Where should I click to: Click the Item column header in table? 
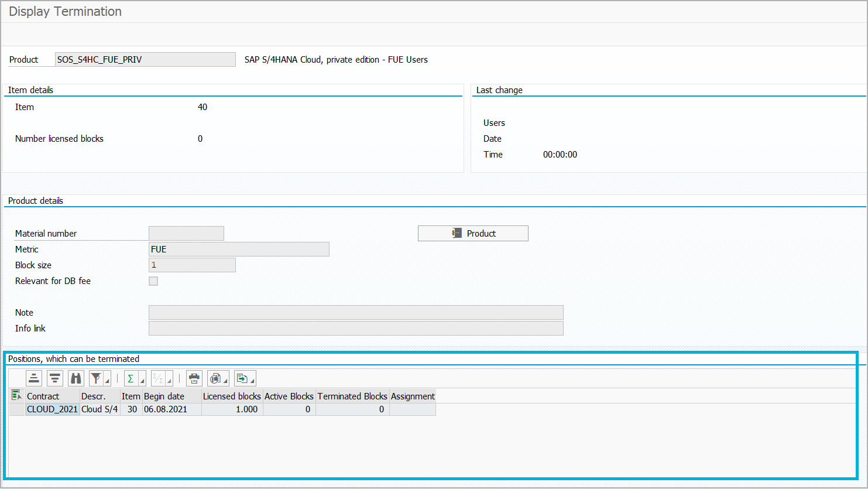pyautogui.click(x=131, y=396)
